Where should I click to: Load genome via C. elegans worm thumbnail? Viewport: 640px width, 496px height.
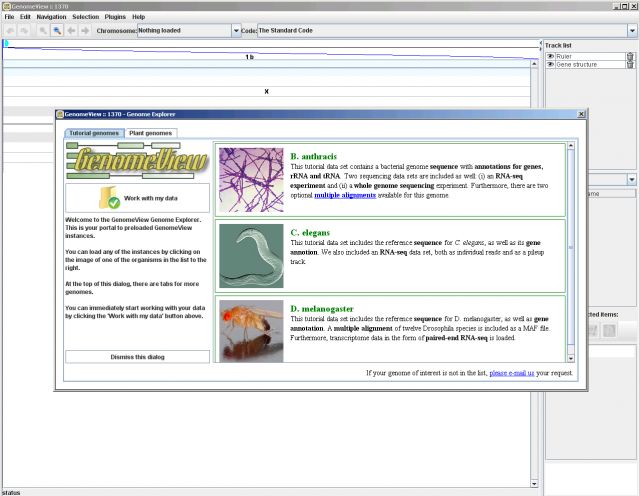(251, 256)
